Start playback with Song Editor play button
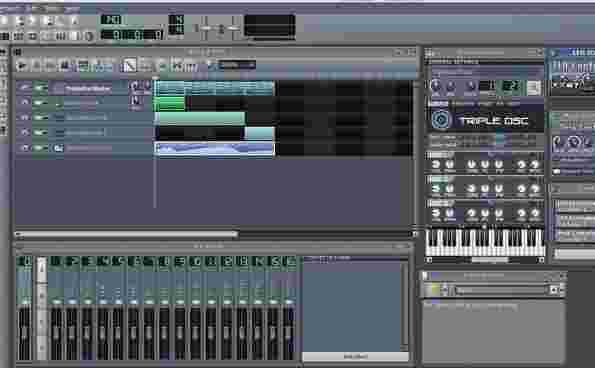Viewport: 595px width, 368px height. (x=22, y=66)
